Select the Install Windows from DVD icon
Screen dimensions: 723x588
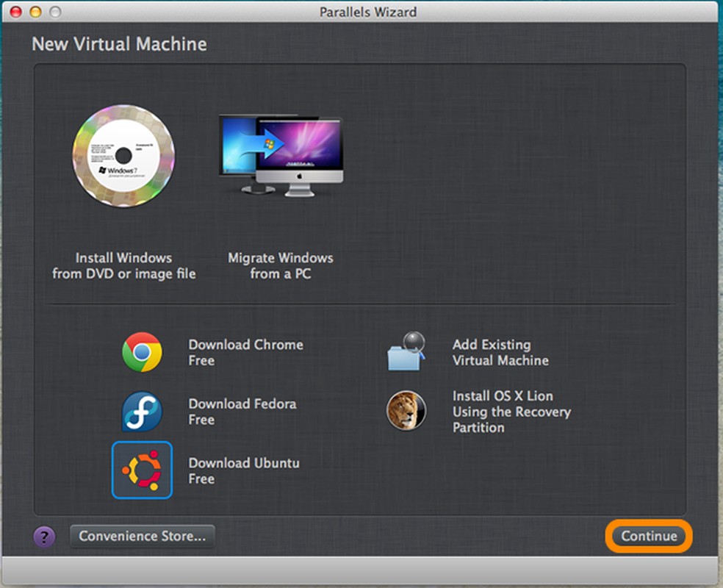click(123, 156)
